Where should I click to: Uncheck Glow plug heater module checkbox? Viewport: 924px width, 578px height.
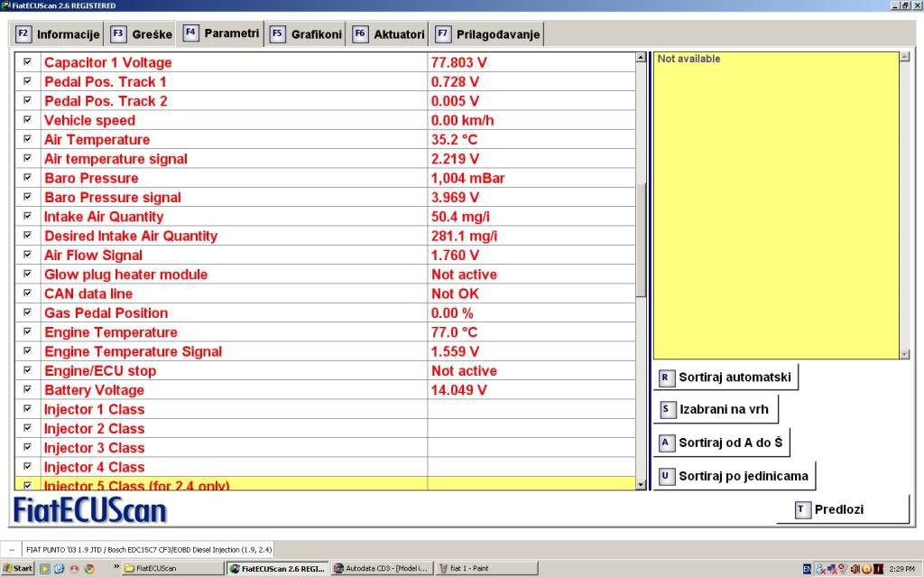tap(27, 274)
